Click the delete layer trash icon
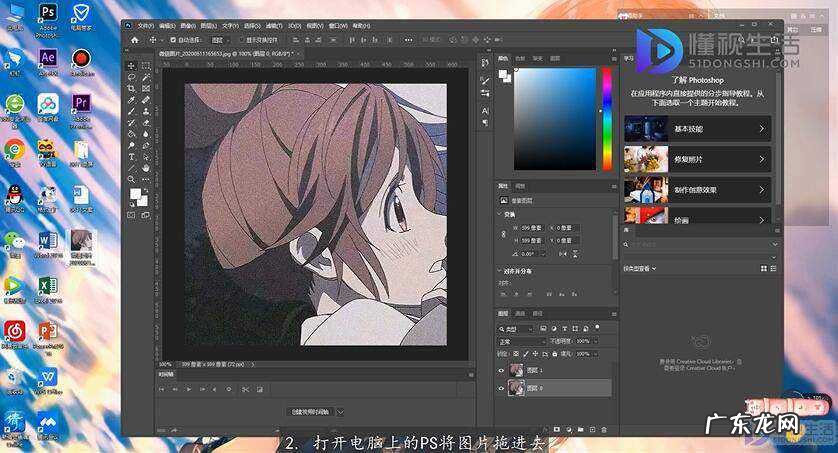The image size is (838, 453). tap(604, 429)
